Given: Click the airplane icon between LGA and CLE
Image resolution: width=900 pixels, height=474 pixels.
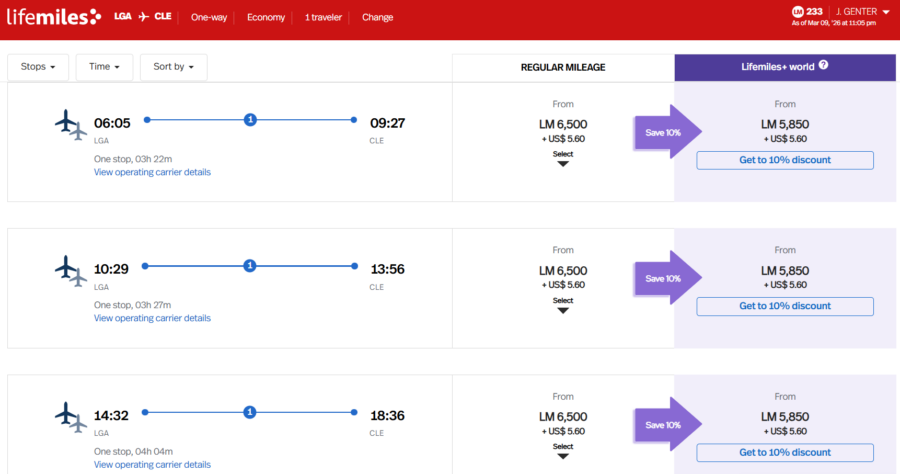Looking at the screenshot, I should [143, 17].
